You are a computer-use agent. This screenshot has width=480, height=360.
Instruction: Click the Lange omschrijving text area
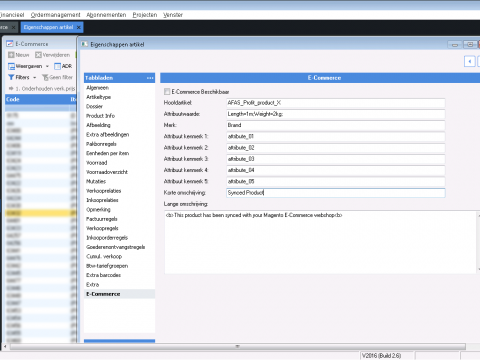click(x=320, y=242)
